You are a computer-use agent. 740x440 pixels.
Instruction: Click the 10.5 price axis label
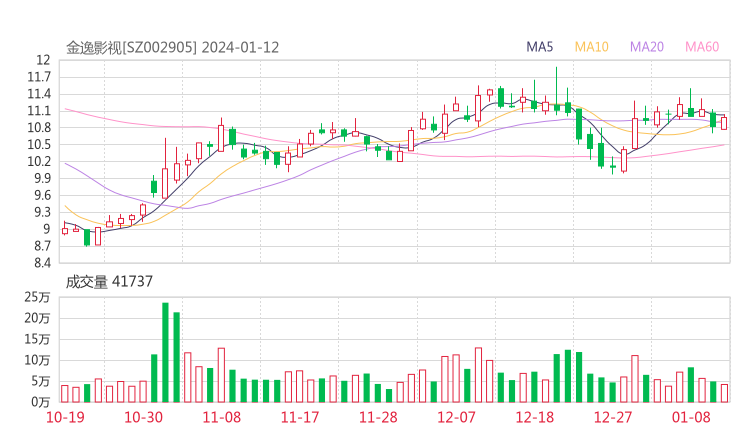39,144
